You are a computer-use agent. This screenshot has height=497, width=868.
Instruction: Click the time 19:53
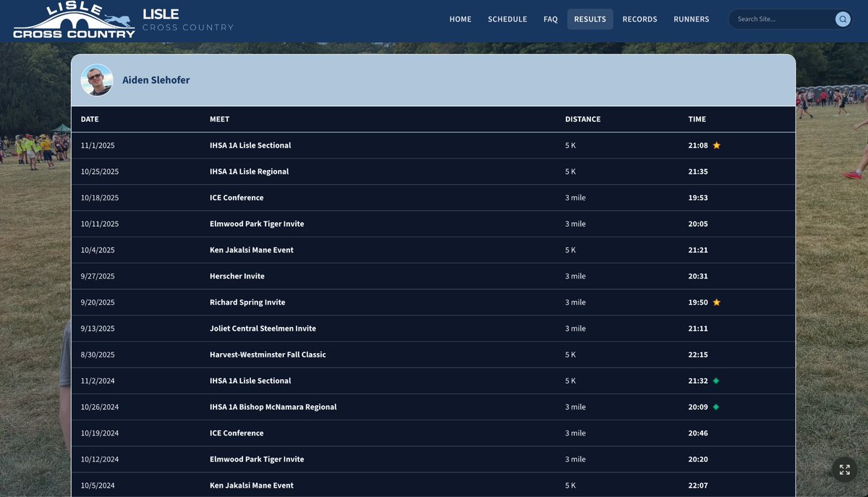click(698, 197)
